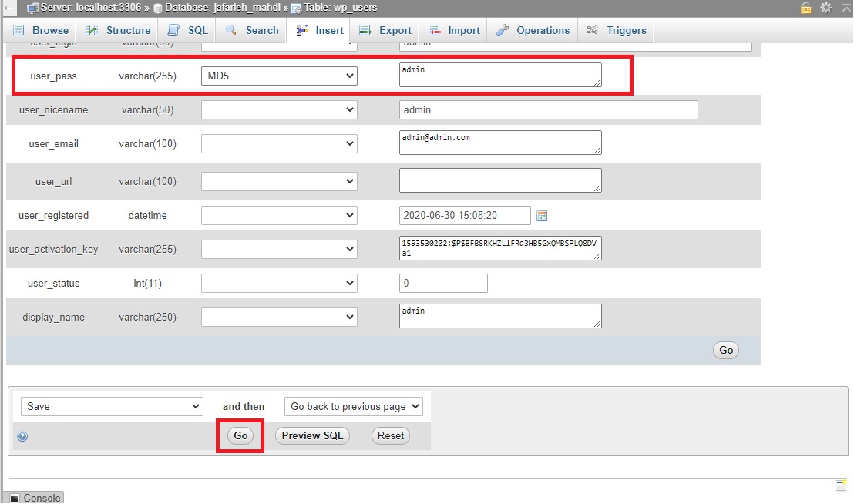Viewport: 854px width, 504px height.
Task: Open page settings gear icon
Action: (825, 8)
